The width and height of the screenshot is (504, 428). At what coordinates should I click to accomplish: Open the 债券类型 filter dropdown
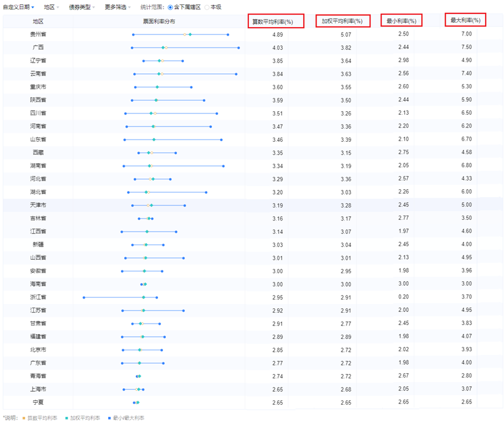tap(82, 7)
